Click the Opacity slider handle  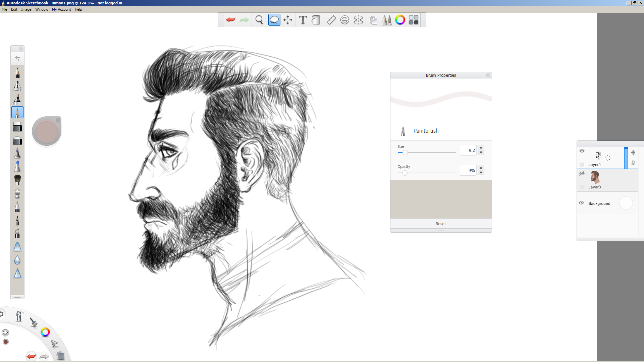(405, 173)
